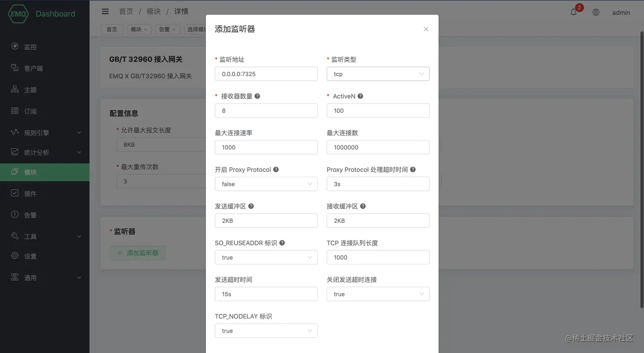Close the 告警 tab with its x
Screen dimensions: 644x353
click(174, 29)
